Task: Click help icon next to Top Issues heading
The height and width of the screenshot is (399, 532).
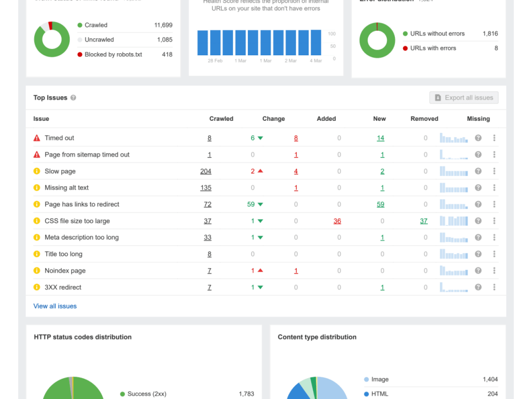Action: (x=73, y=98)
